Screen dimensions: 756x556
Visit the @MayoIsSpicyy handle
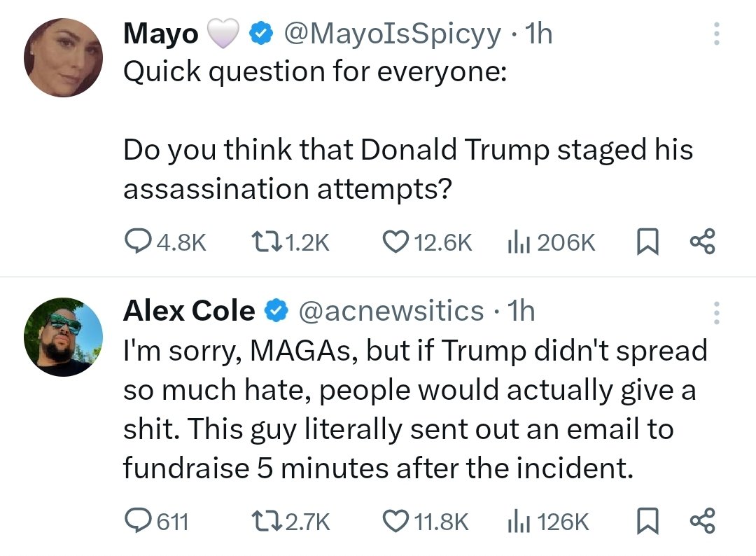tap(391, 34)
